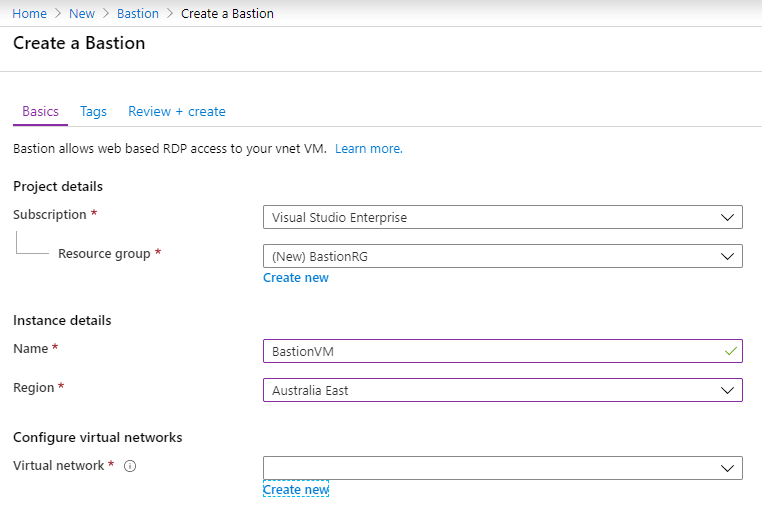Click the Region dropdown chevron arrow
Viewport: 762px width, 514px height.
point(727,391)
